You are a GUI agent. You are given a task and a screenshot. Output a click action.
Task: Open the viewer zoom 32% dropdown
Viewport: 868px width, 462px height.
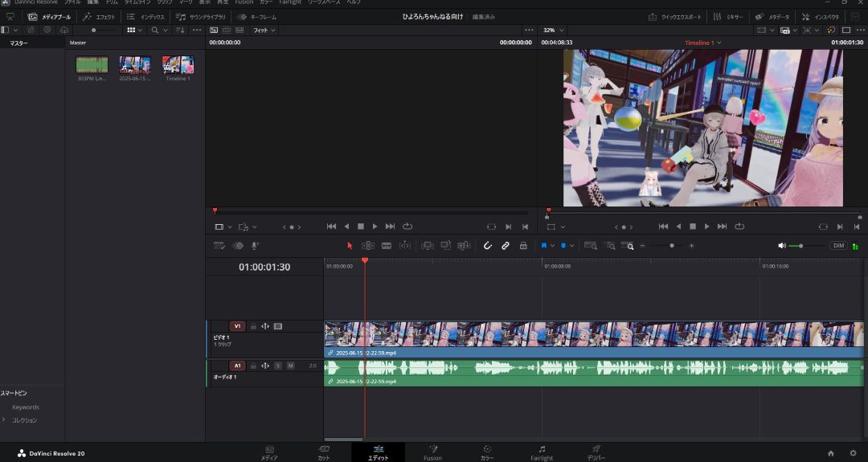pos(554,31)
